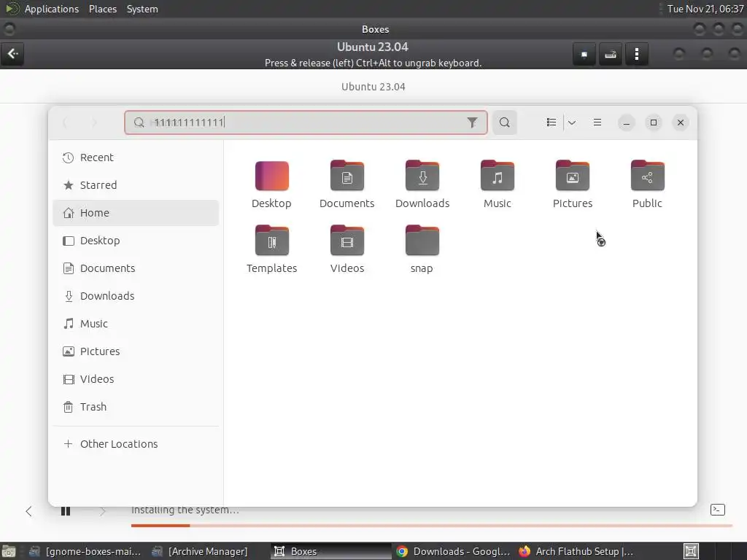Screen dimensions: 747x560
Task: Select Home in the sidebar
Action: coord(136,213)
